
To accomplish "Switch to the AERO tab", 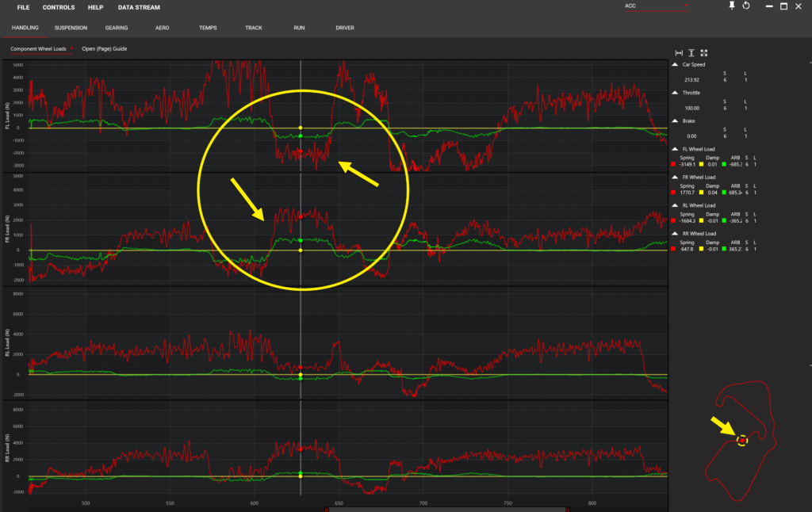I will pyautogui.click(x=162, y=28).
